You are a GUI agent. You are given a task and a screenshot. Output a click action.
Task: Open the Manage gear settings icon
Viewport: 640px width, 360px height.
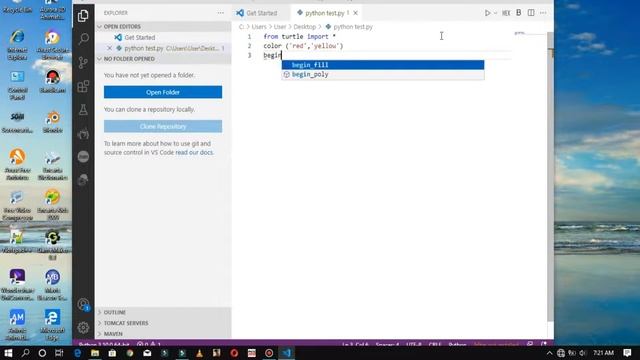(83, 327)
